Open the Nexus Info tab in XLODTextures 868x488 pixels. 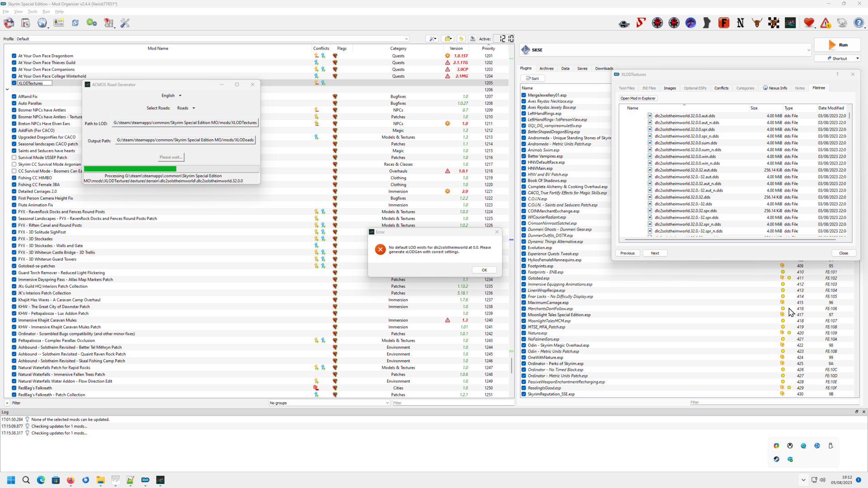(x=775, y=88)
